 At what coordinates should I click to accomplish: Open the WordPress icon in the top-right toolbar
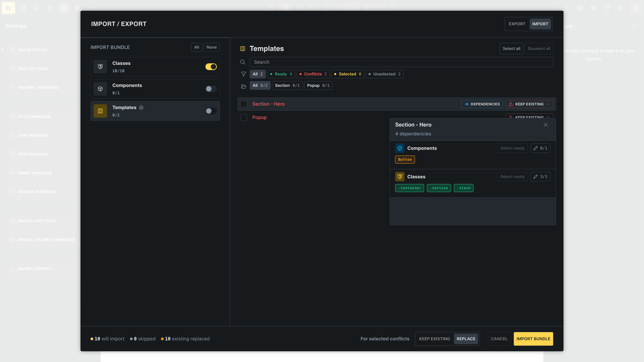[x=594, y=8]
